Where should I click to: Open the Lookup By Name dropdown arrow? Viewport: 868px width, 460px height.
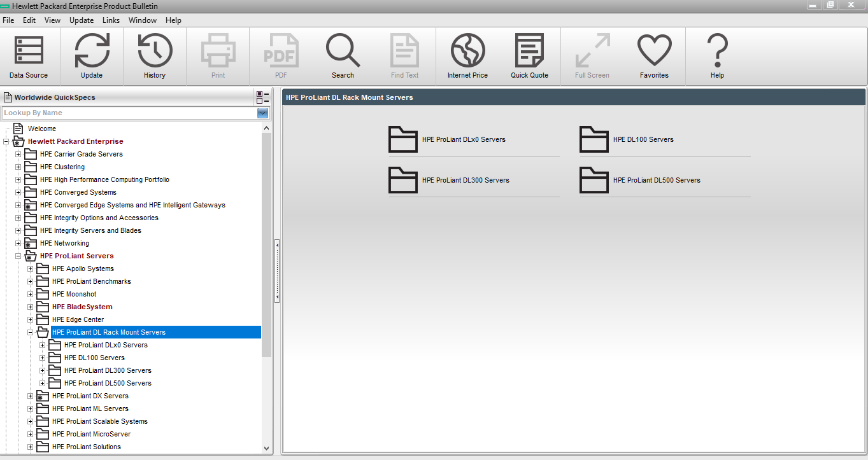[x=262, y=113]
